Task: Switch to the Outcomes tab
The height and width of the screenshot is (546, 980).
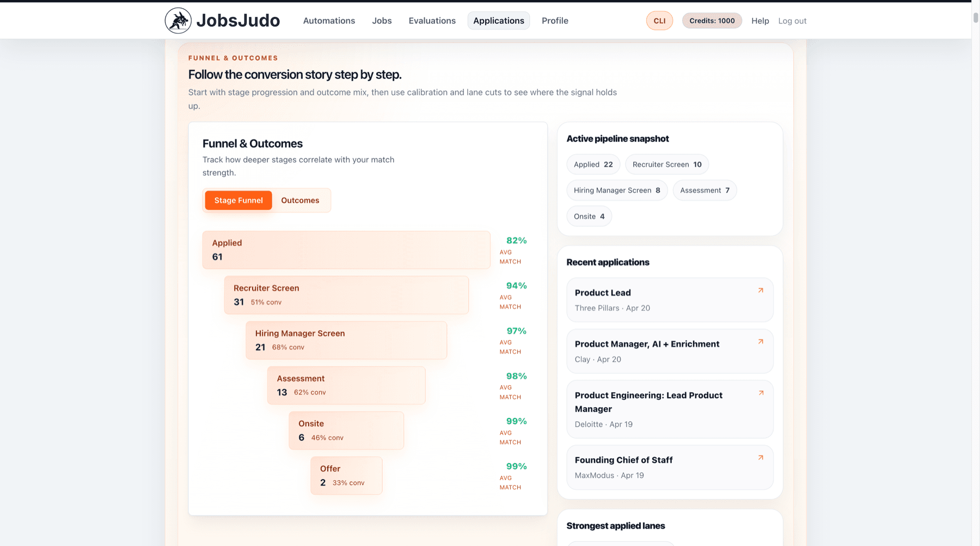Action: (x=300, y=201)
